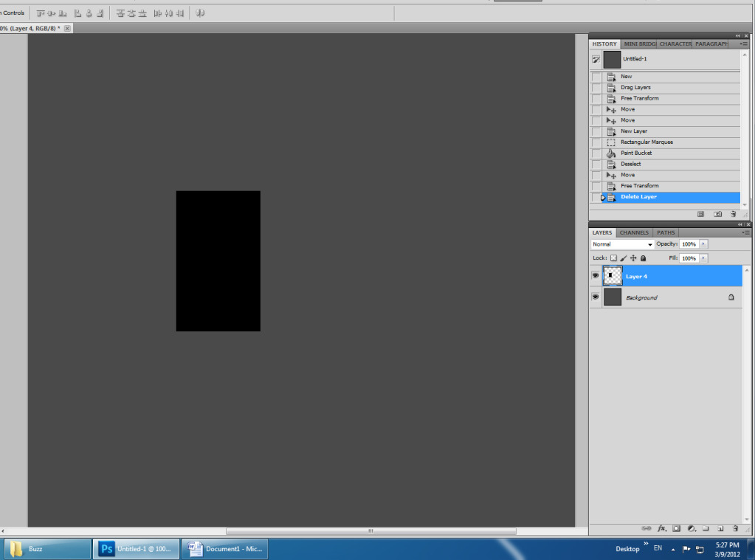Click the EN language indicator

pos(658,548)
